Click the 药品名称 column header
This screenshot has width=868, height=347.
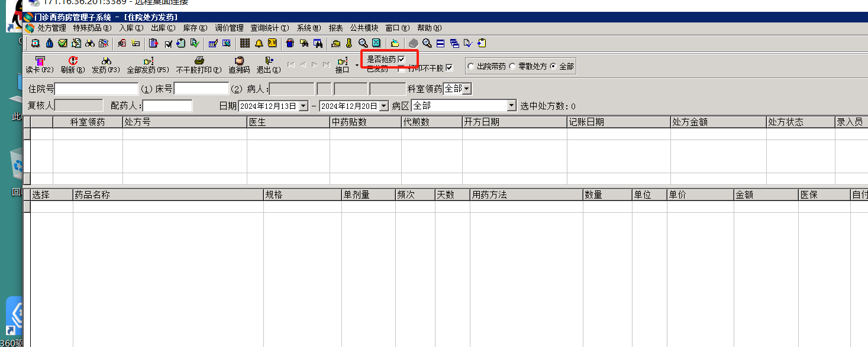coord(168,194)
